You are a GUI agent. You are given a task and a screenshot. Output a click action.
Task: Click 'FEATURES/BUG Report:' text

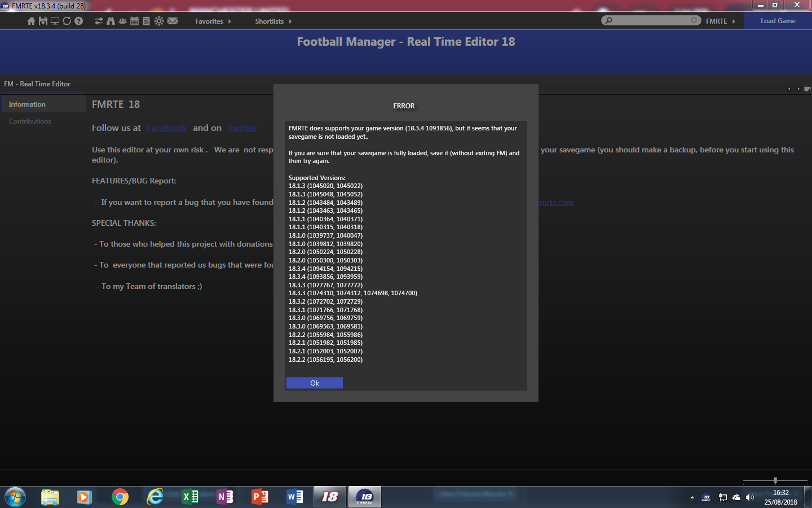pos(134,181)
